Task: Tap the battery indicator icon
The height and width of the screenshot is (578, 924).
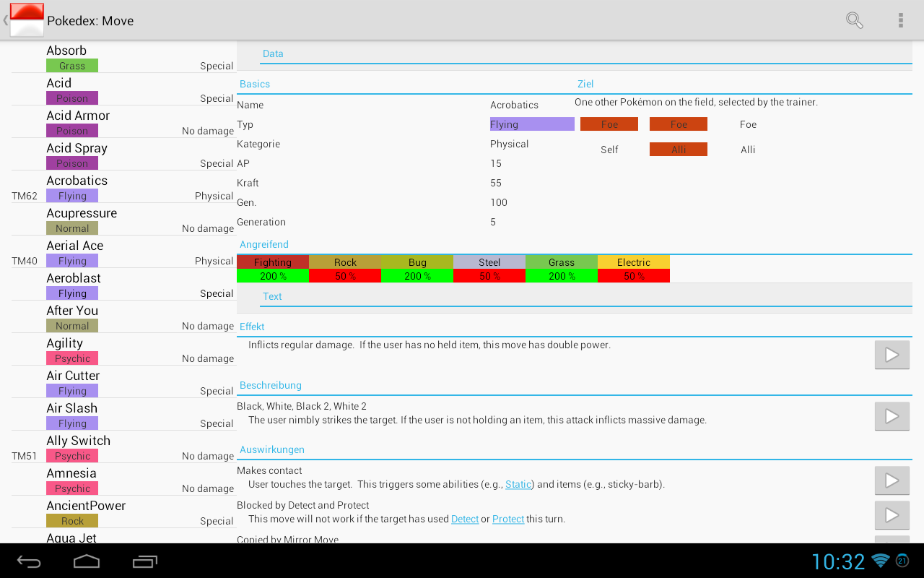Action: pyautogui.click(x=902, y=561)
